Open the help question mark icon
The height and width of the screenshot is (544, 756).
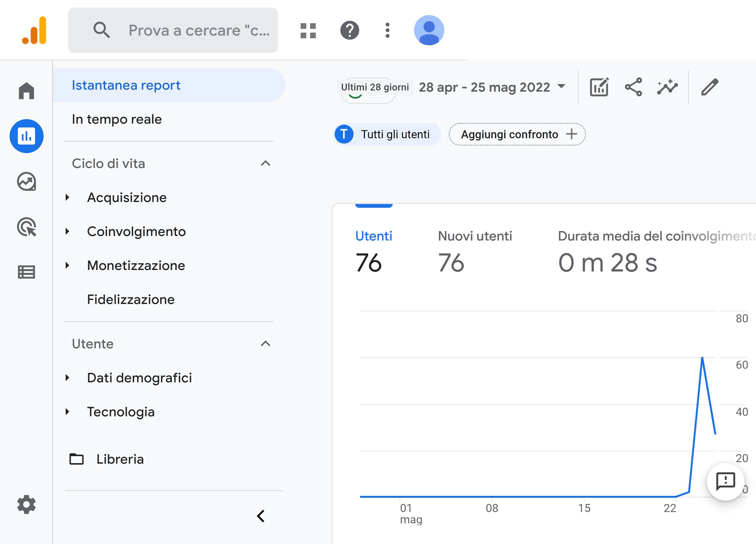349,30
